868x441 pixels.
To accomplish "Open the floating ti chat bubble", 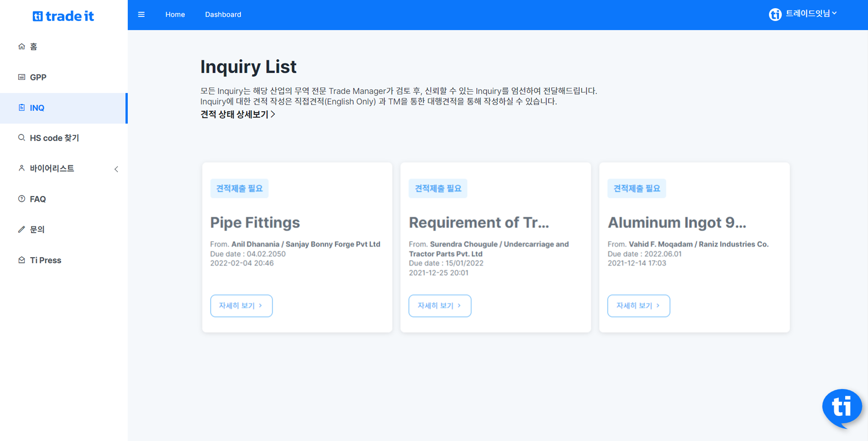I will [842, 407].
